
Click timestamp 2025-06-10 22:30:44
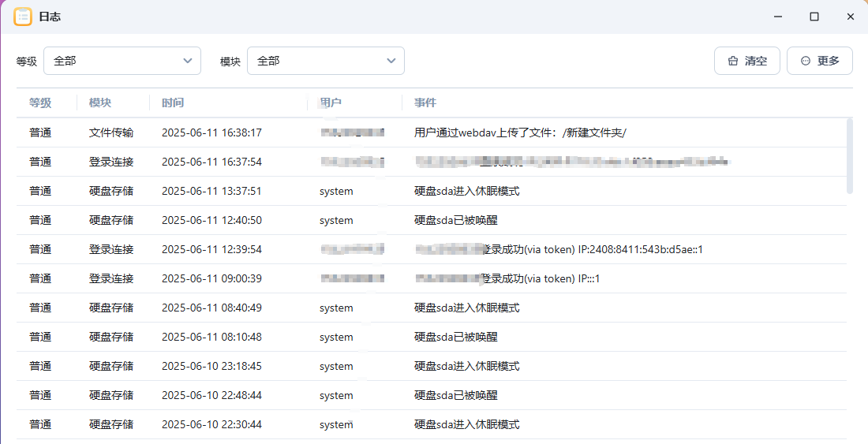[x=211, y=424]
